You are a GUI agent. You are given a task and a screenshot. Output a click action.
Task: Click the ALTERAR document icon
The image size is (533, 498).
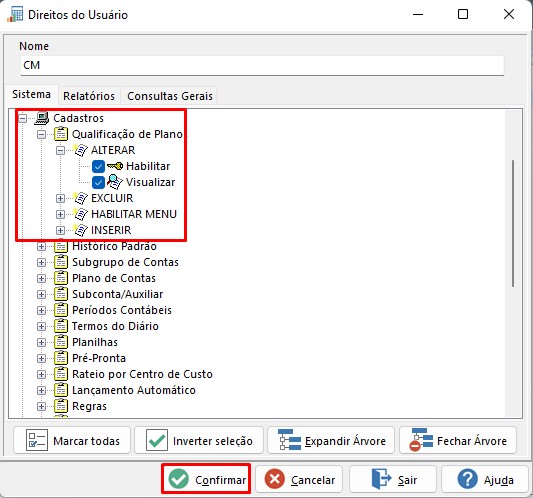81,150
